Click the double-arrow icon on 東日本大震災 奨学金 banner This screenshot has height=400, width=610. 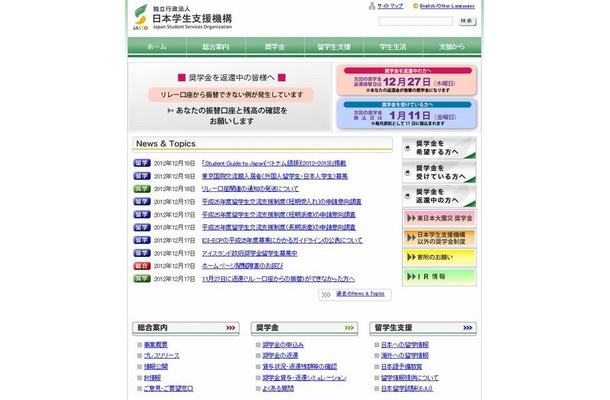[x=411, y=218]
